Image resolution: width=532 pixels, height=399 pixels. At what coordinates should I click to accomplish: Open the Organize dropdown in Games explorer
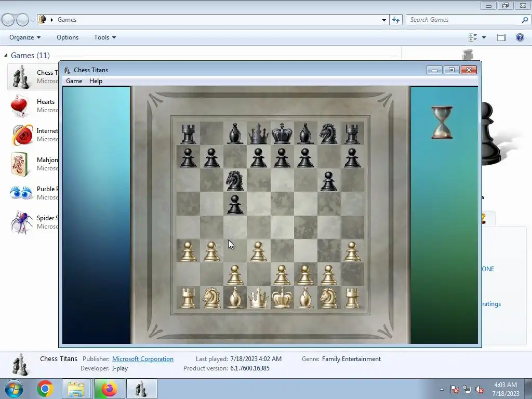pos(25,37)
